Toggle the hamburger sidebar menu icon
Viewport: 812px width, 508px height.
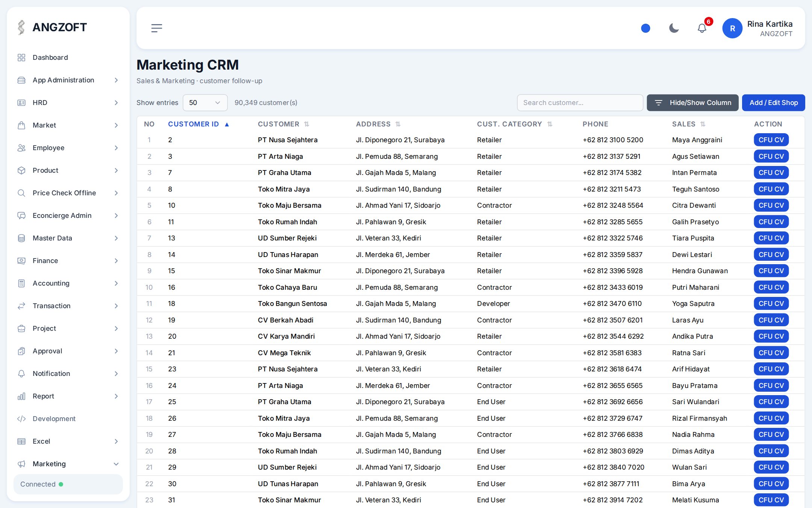156,28
